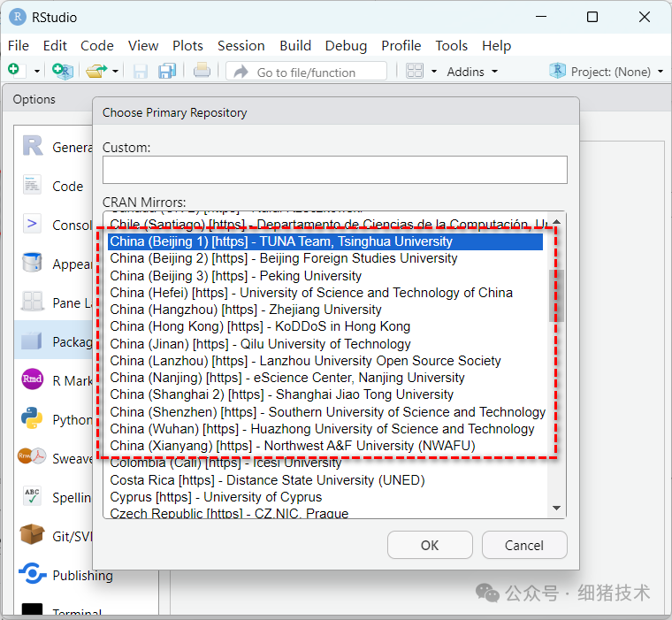Image resolution: width=672 pixels, height=620 pixels.
Task: Click the mirror list scrollbar thumb
Action: coord(556,295)
